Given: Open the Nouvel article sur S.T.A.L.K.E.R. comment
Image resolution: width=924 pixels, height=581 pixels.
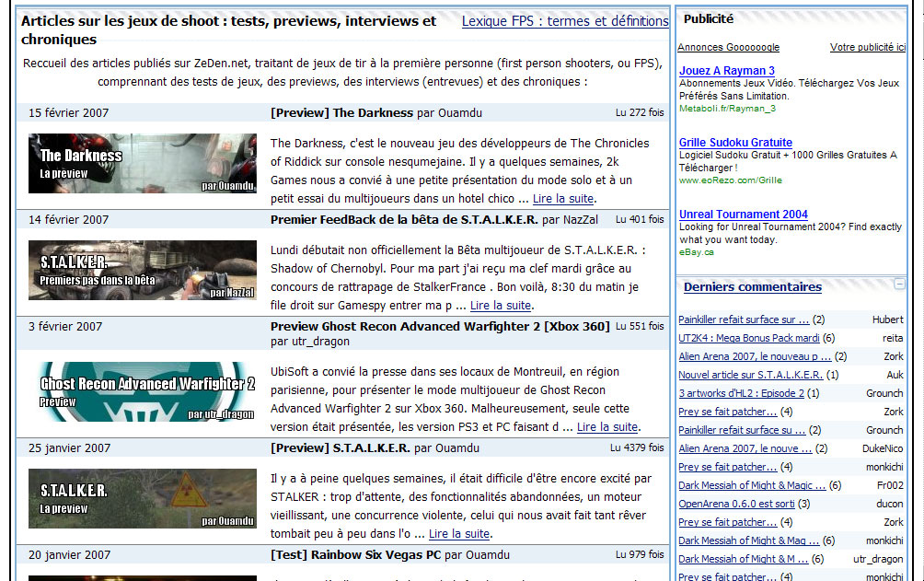Looking at the screenshot, I should tap(751, 375).
